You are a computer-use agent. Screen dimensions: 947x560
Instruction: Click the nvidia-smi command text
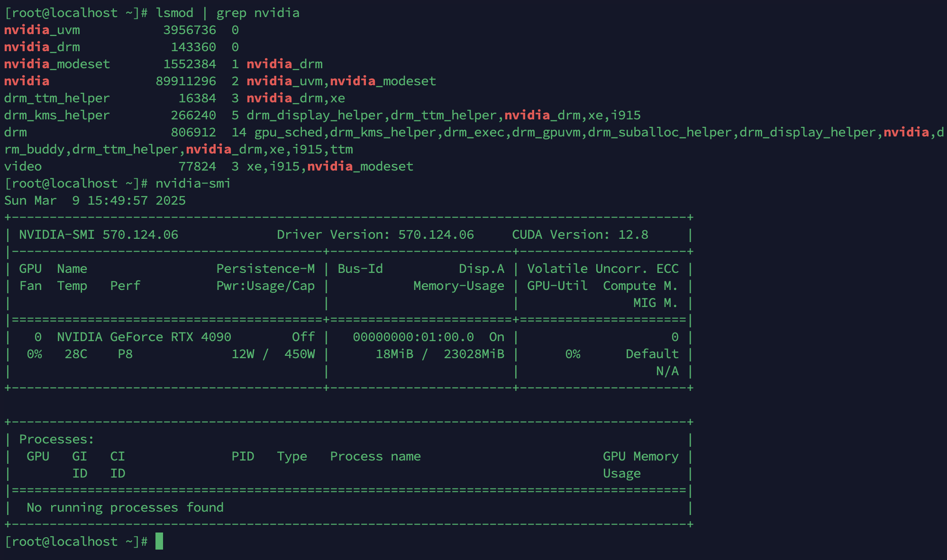tap(193, 183)
